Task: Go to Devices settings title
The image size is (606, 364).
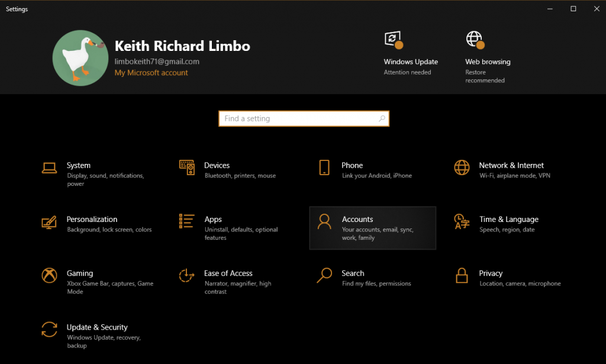Action: click(217, 165)
